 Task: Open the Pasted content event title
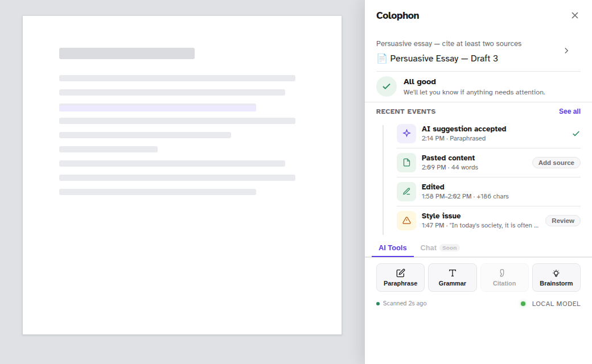pos(448,158)
